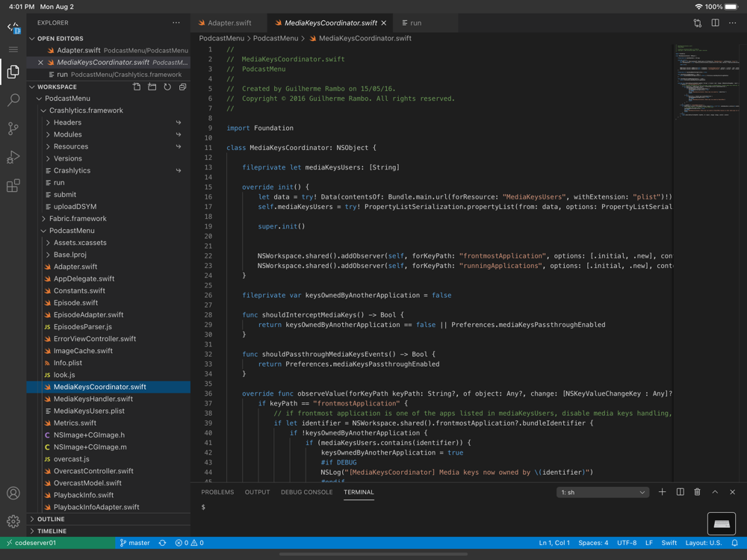Open the Extensions view

pyautogui.click(x=13, y=186)
